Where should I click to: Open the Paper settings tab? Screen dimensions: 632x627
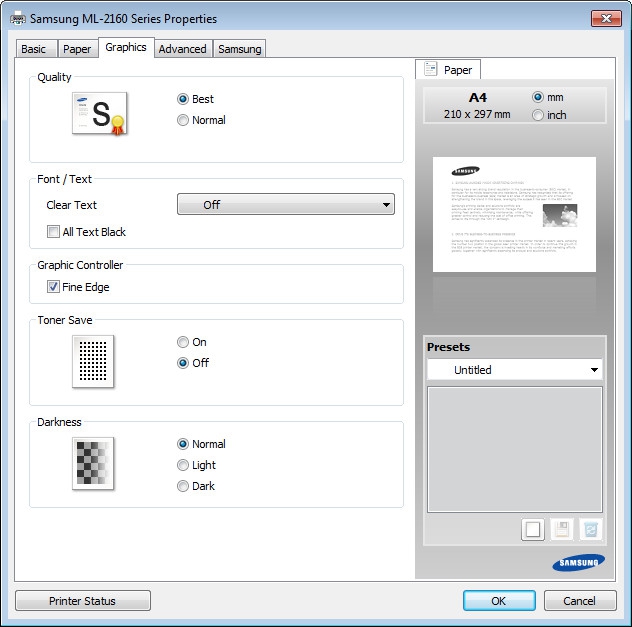(77, 49)
